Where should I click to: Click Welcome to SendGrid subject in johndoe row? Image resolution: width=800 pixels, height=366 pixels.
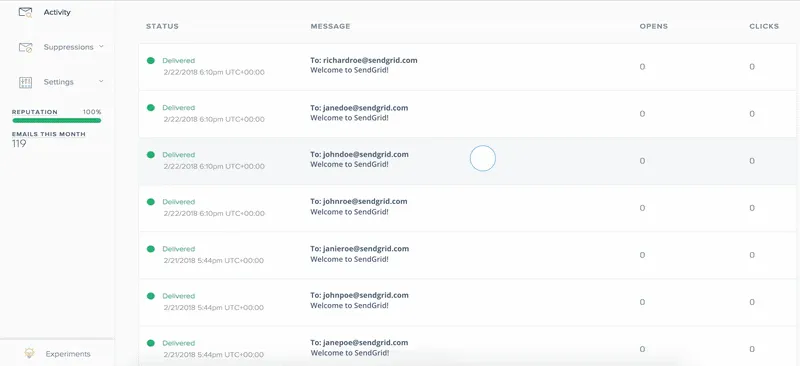tap(349, 164)
